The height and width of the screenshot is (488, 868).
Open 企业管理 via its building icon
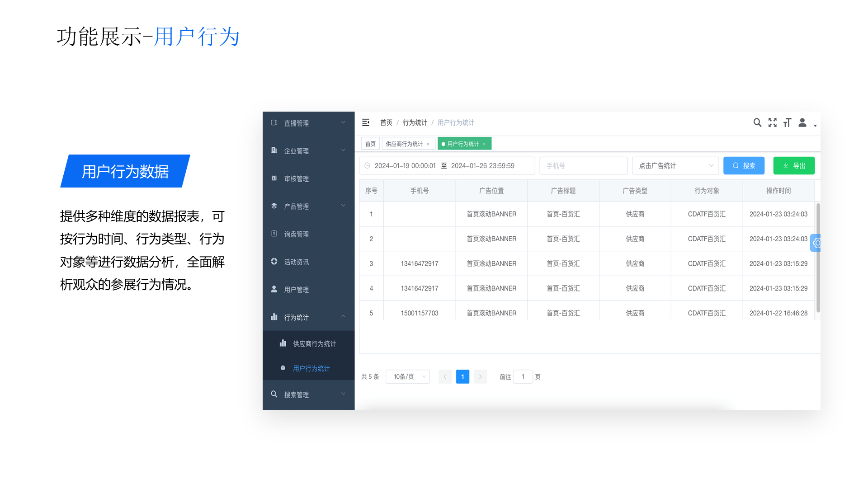click(x=274, y=150)
